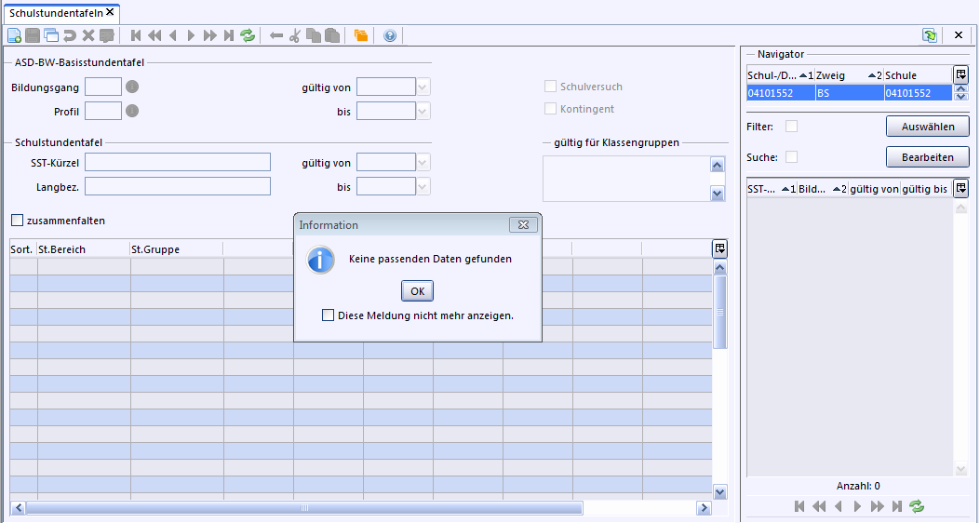
Task: Open column chooser of SST list table
Action: [x=960, y=189]
